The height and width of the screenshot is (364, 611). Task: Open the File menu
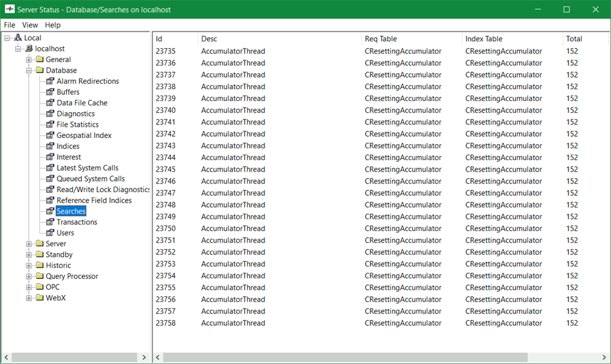[9, 25]
